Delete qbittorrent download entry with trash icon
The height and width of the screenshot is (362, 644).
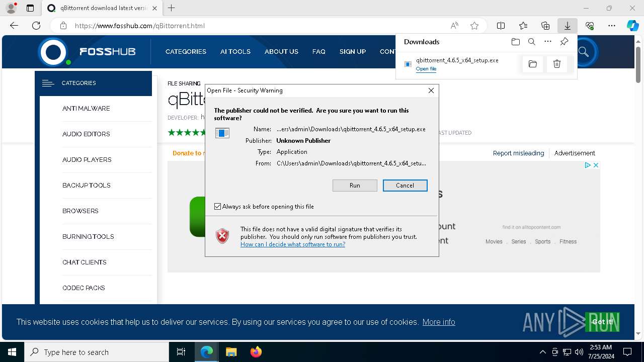coord(557,64)
